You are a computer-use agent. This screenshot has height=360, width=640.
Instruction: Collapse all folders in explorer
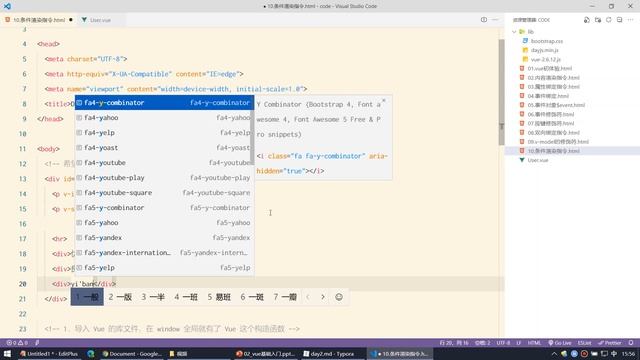click(620, 20)
